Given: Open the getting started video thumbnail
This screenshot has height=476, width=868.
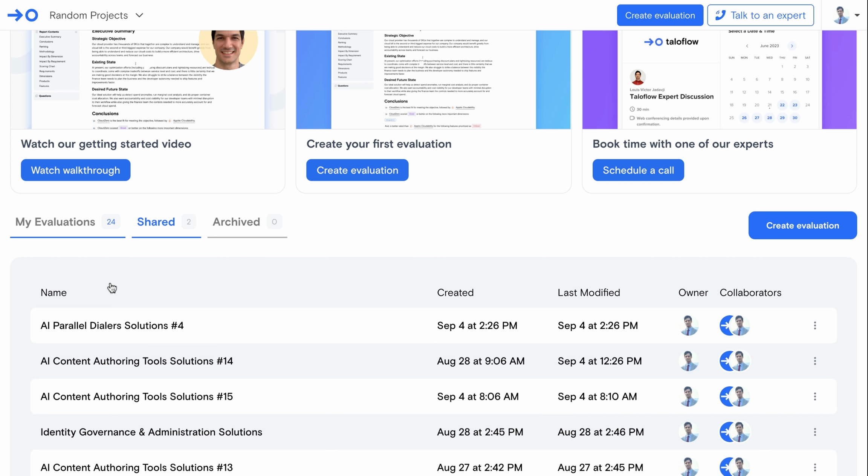Looking at the screenshot, I should [148, 80].
